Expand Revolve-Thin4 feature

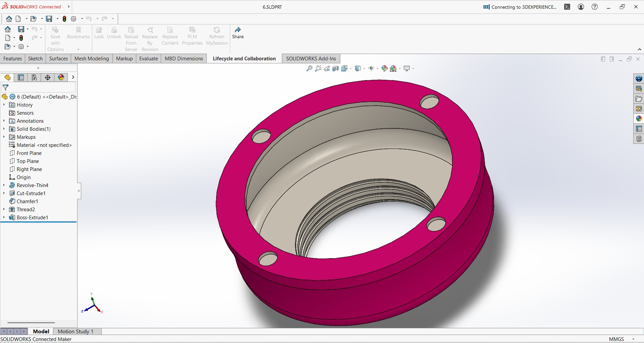4,185
